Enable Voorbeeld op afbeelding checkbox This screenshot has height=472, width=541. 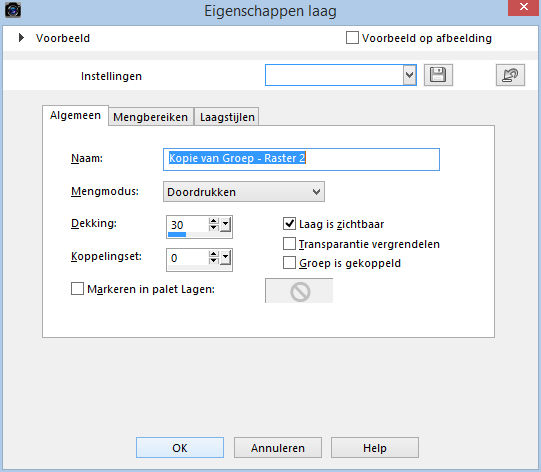tap(352, 38)
